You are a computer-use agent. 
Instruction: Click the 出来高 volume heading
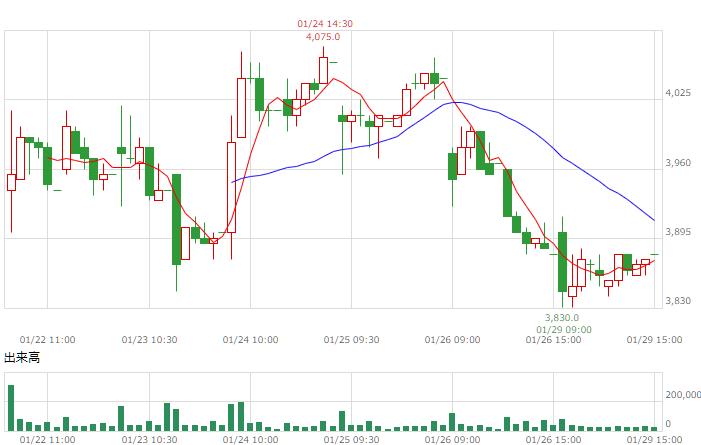coord(22,357)
